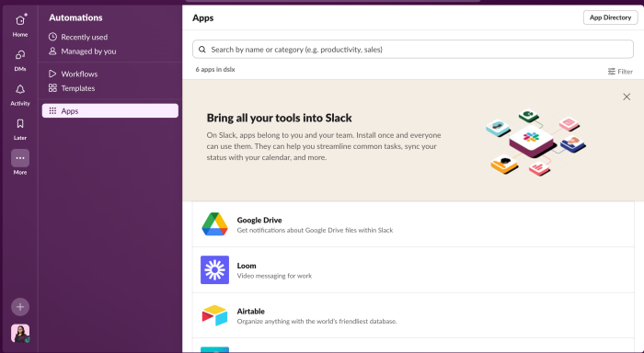This screenshot has height=353, width=644.
Task: Click the Templates grid icon
Action: click(x=52, y=88)
